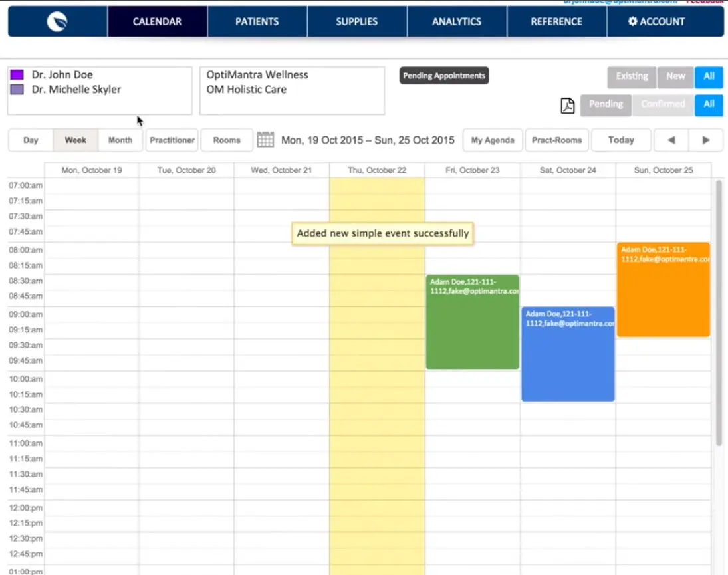This screenshot has width=728, height=575.
Task: Enable the Pending status filter
Action: pyautogui.click(x=606, y=104)
